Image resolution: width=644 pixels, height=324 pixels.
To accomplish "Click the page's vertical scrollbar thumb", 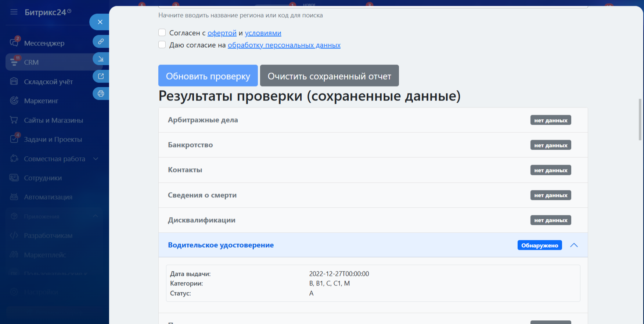I will point(640,119).
